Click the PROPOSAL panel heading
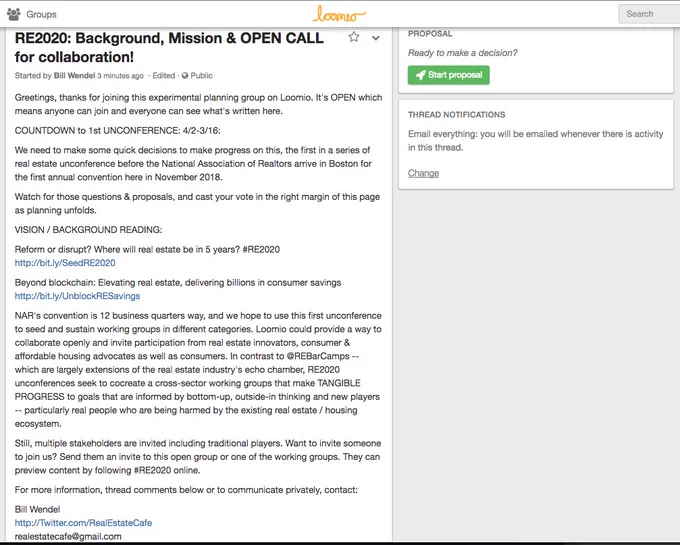The width and height of the screenshot is (680, 545). pos(430,34)
